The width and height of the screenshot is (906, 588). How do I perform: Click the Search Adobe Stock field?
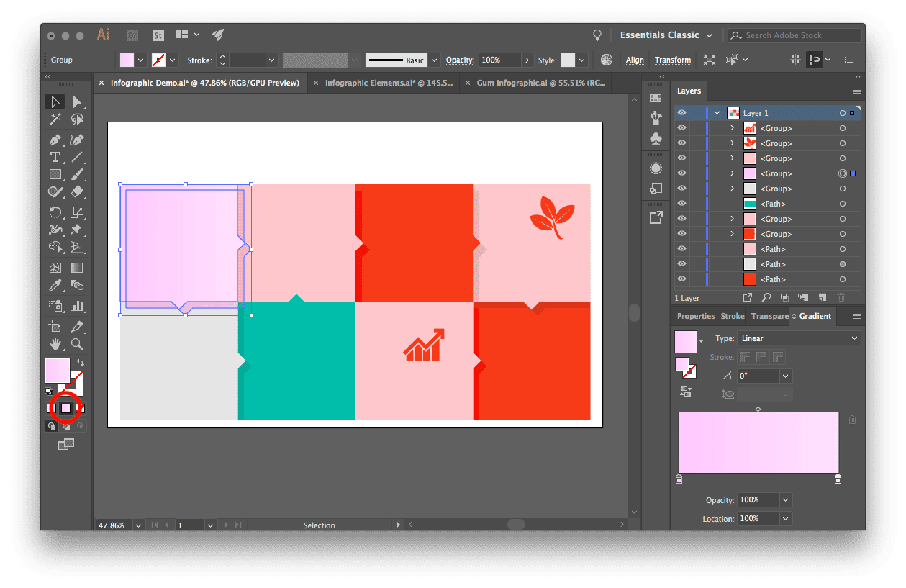point(794,35)
